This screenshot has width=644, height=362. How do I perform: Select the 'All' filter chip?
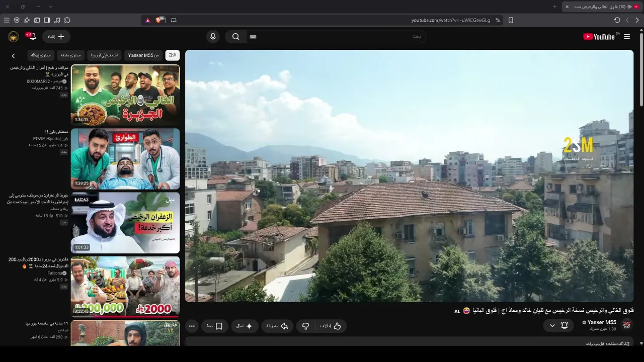click(x=173, y=55)
